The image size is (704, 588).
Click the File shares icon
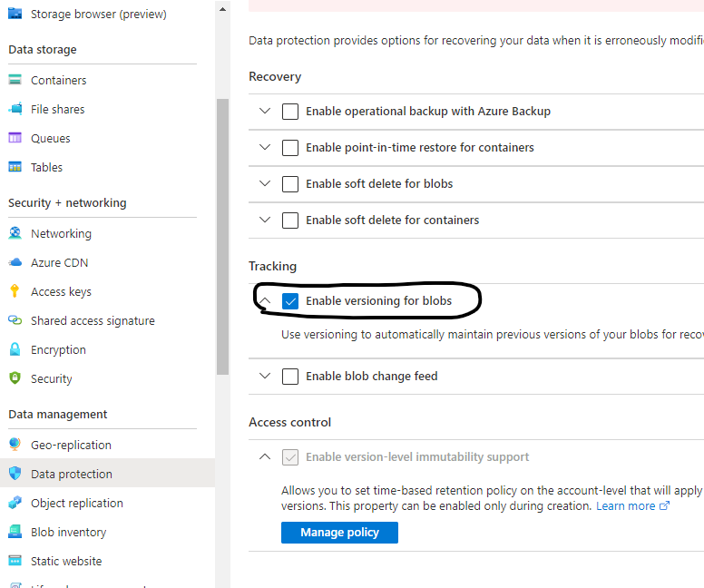15,109
